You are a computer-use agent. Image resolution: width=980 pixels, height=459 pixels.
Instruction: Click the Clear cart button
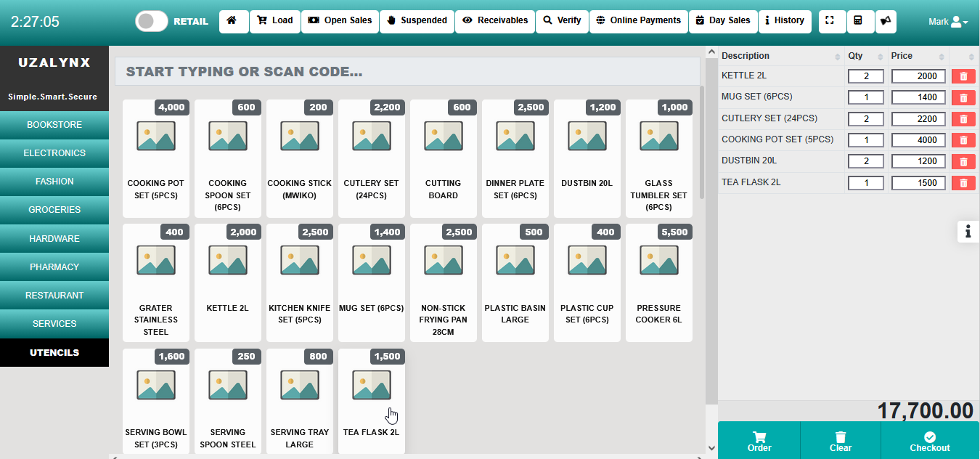tap(840, 441)
